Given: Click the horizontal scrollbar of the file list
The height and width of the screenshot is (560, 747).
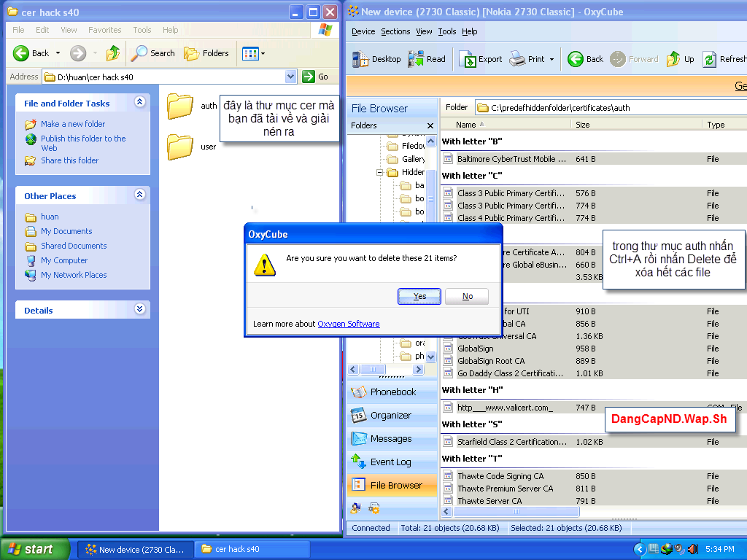Looking at the screenshot, I should click(516, 511).
